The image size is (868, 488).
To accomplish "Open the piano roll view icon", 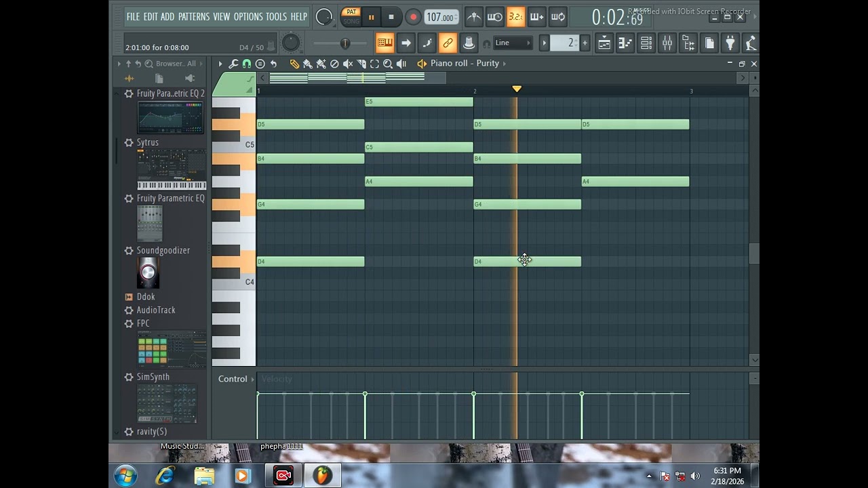I will (625, 43).
